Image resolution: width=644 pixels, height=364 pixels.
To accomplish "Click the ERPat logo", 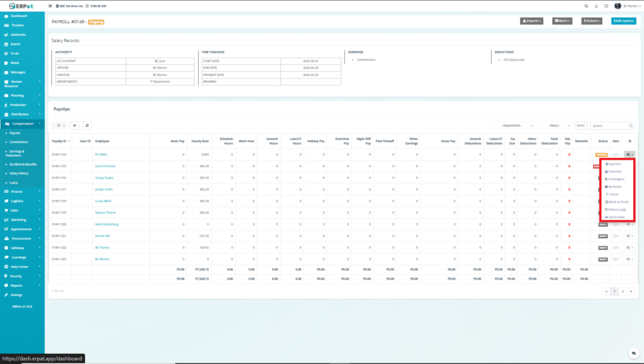I will pyautogui.click(x=21, y=6).
